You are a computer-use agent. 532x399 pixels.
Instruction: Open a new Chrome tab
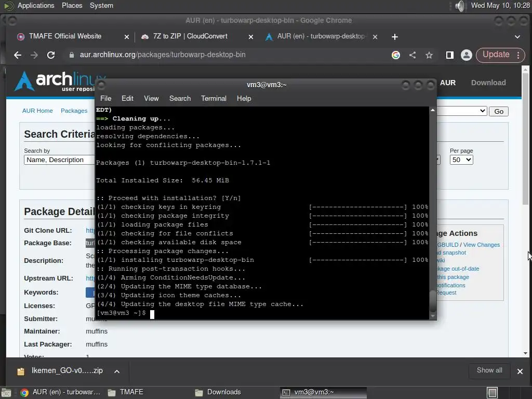tap(394, 37)
